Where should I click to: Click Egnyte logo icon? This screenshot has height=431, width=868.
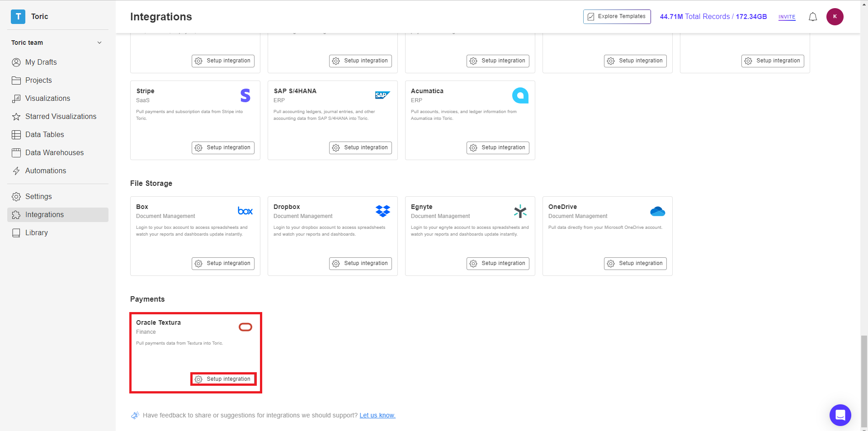[x=520, y=211]
